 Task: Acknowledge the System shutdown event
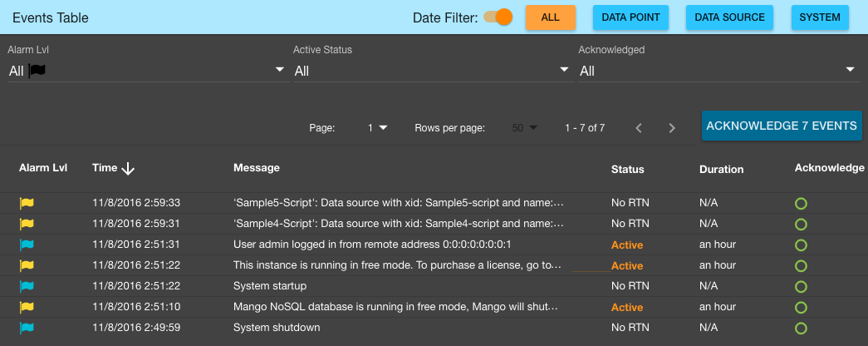click(x=801, y=329)
